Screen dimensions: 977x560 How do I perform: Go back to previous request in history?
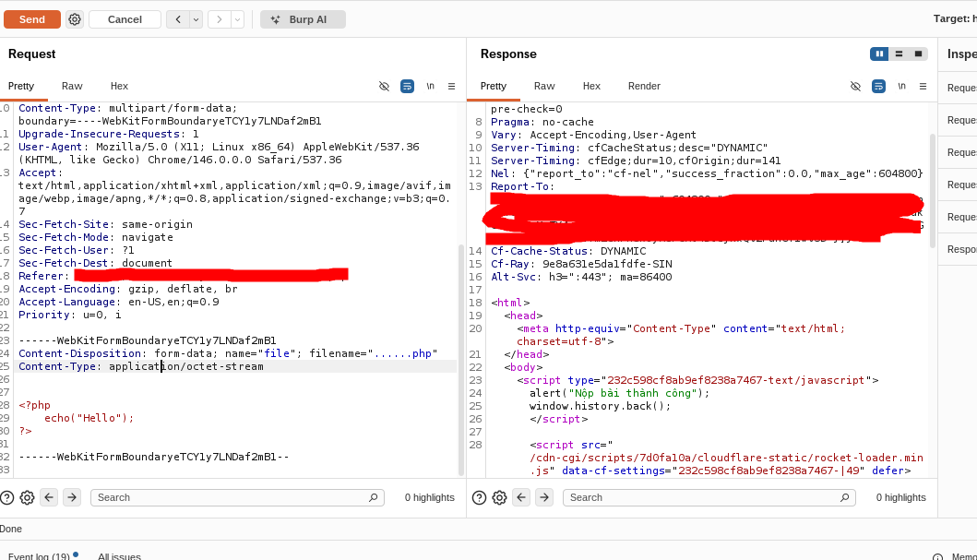pos(178,19)
